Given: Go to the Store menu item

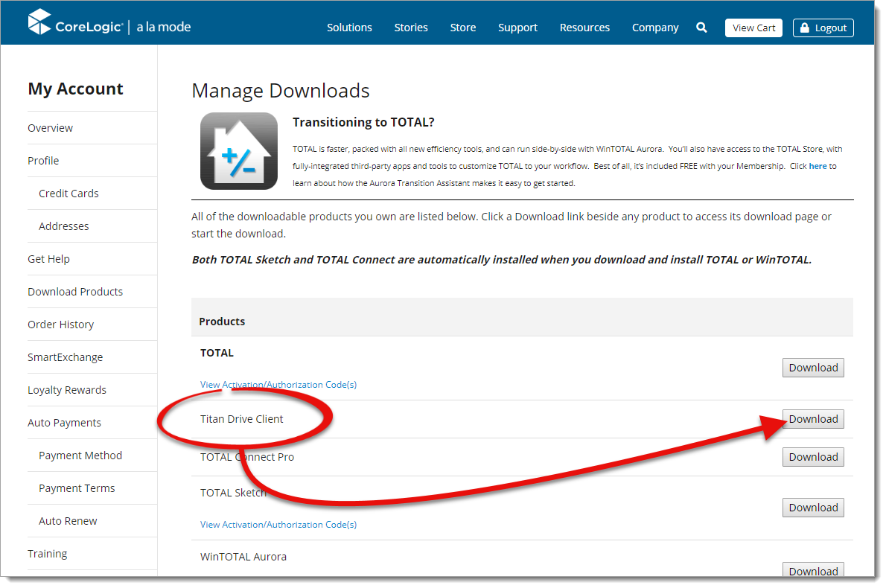Looking at the screenshot, I should pyautogui.click(x=462, y=28).
